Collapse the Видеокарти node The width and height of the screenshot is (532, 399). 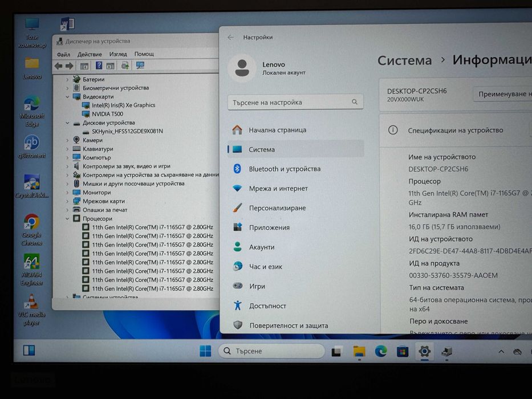[x=67, y=97]
